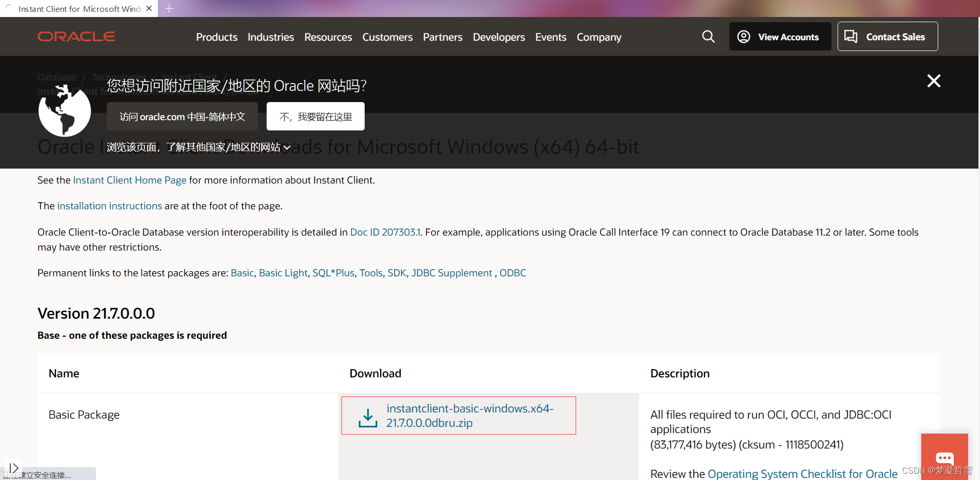The height and width of the screenshot is (480, 980).
Task: Click the ODBC package link
Action: pyautogui.click(x=513, y=273)
